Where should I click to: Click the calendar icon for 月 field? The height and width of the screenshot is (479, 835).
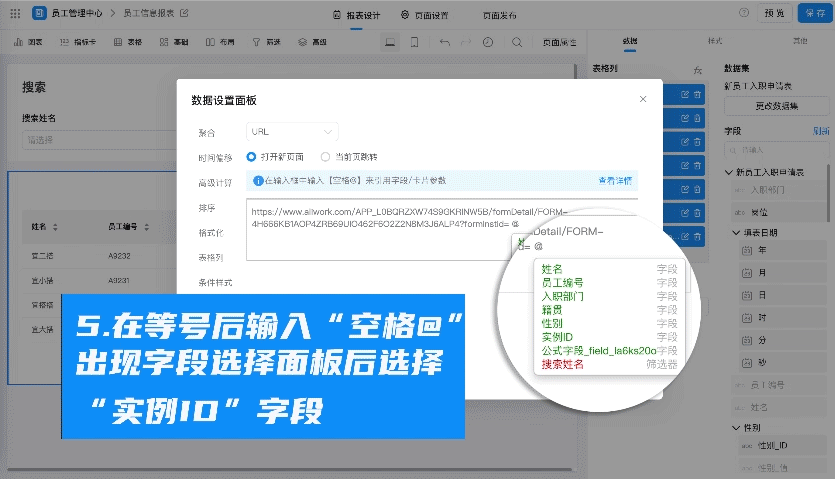click(747, 273)
